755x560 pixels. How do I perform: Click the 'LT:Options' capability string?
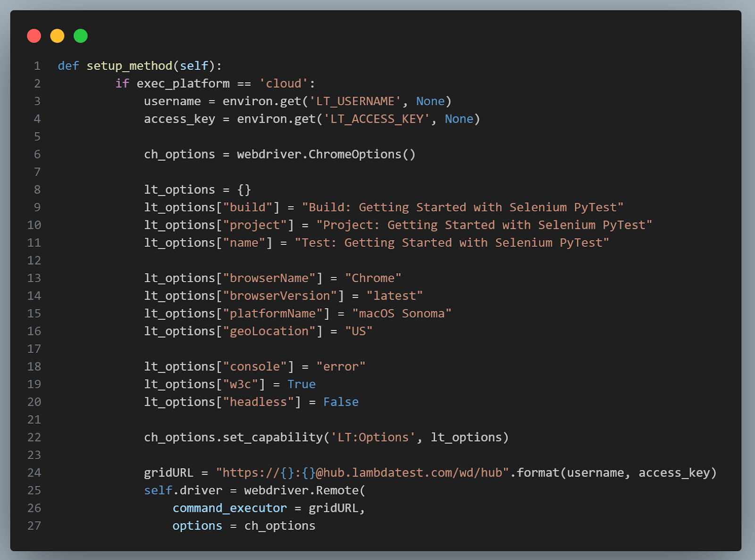click(373, 437)
